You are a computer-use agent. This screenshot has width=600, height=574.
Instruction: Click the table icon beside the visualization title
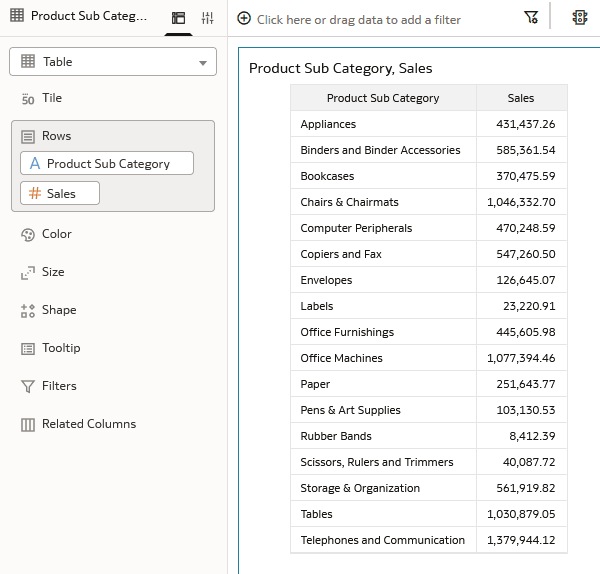click(x=17, y=15)
